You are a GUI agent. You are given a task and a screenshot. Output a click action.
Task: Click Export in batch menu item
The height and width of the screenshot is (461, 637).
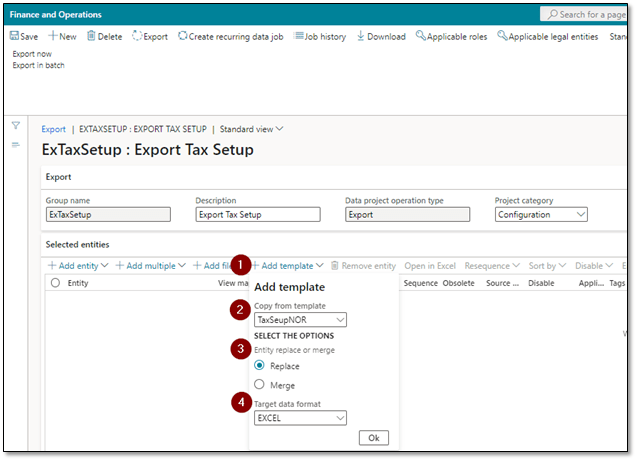click(38, 65)
